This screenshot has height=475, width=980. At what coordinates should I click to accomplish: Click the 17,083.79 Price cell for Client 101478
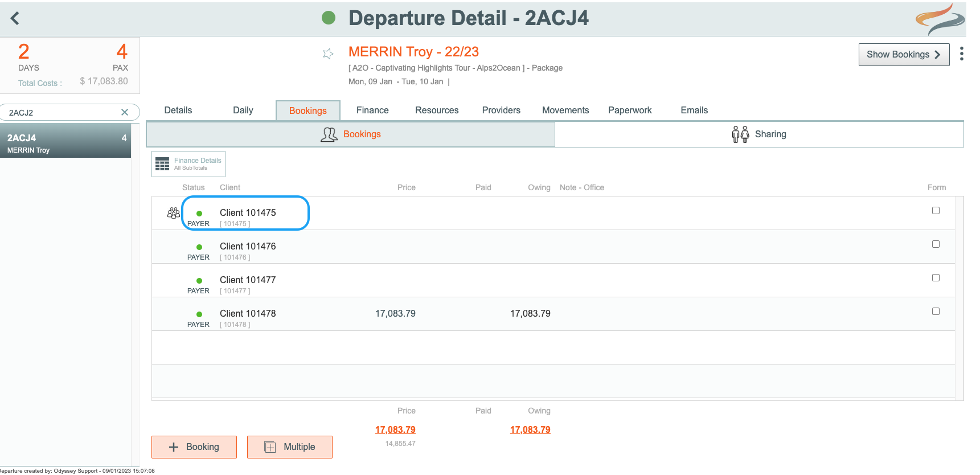point(395,314)
